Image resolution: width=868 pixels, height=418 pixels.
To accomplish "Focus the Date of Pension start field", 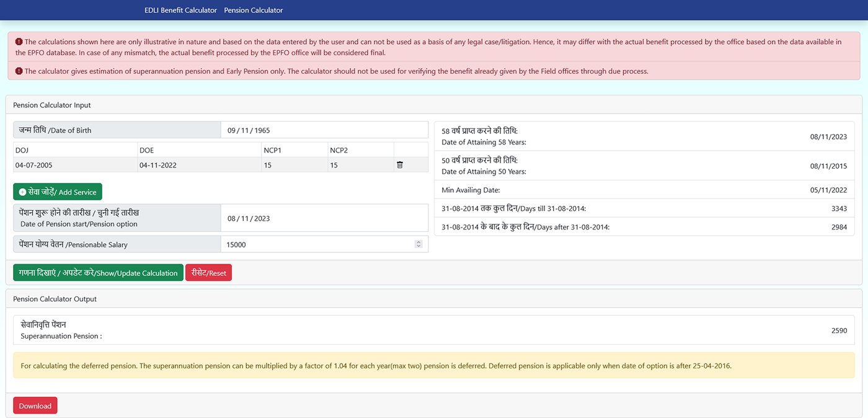I will (x=324, y=218).
